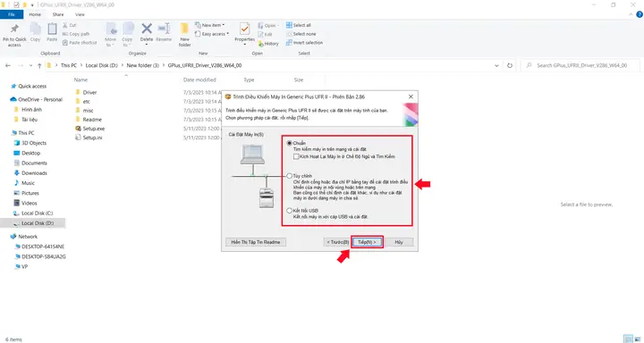
Task: Click Paste shortcut in ribbon
Action: point(80,43)
